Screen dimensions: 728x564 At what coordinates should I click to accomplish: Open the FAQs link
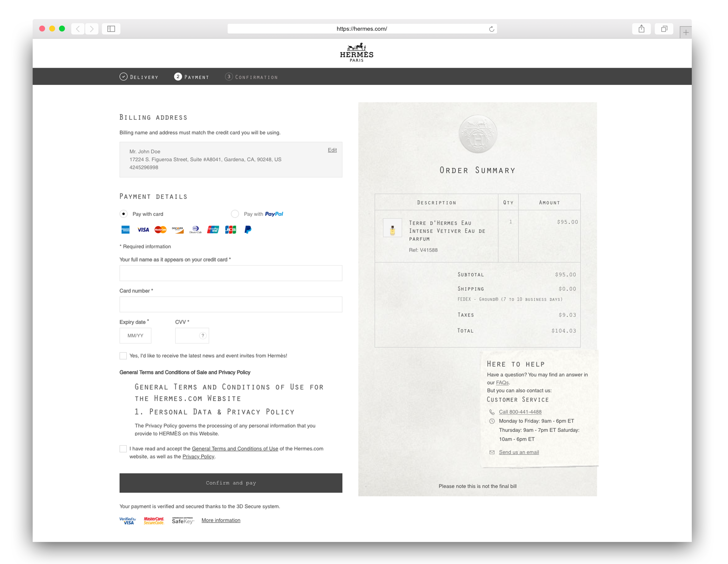[502, 382]
